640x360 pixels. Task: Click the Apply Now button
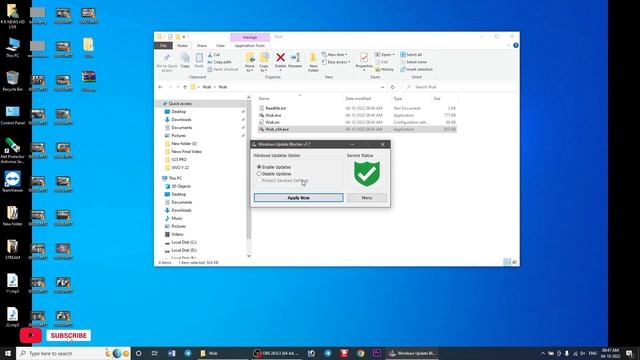298,198
